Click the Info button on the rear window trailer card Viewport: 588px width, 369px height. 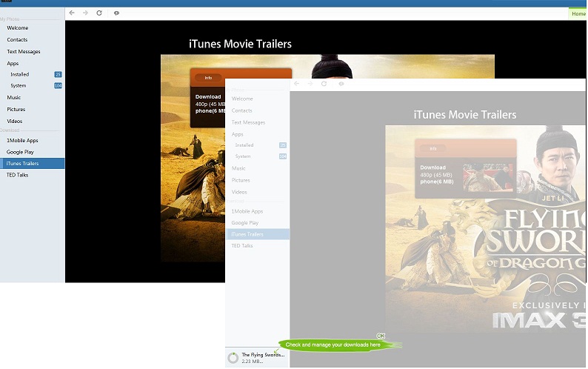tap(208, 78)
